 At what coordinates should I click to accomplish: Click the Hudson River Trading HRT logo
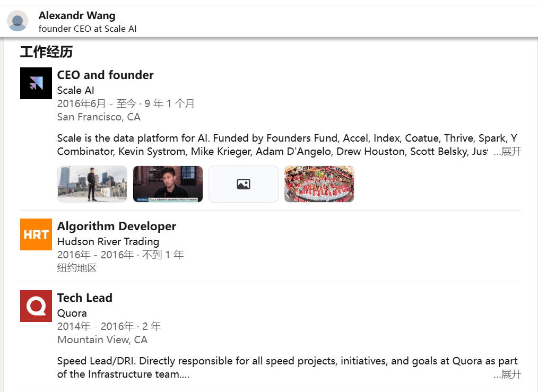(36, 234)
